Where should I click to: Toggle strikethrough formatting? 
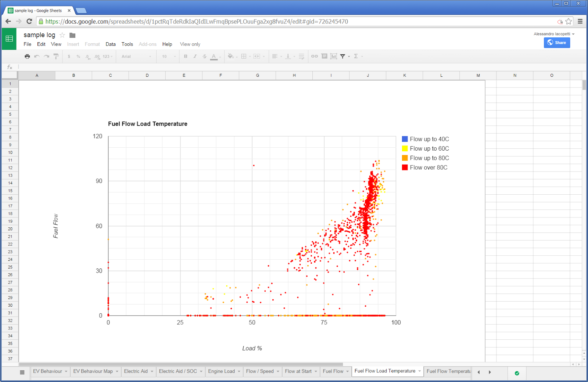coord(204,56)
